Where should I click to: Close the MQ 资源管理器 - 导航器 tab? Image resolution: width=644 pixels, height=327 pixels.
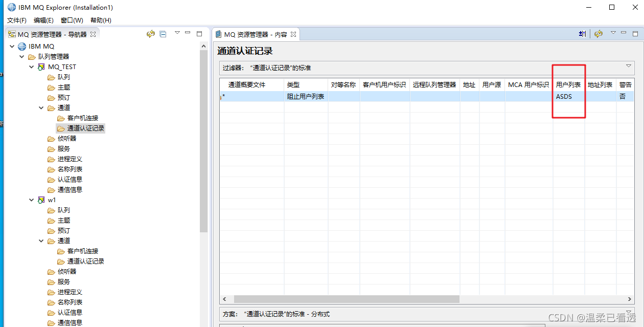(93, 34)
